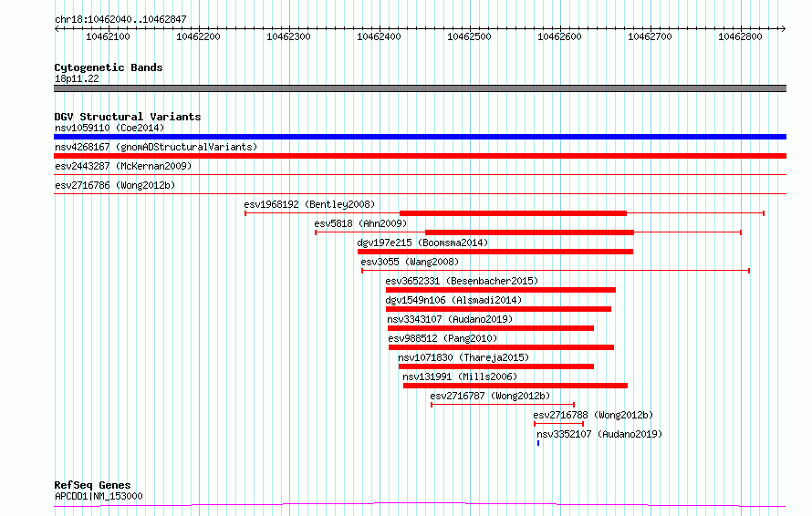Viewport: 812px width, 516px height.
Task: Open the esv5818 (Ahn2009) label
Action: point(360,223)
